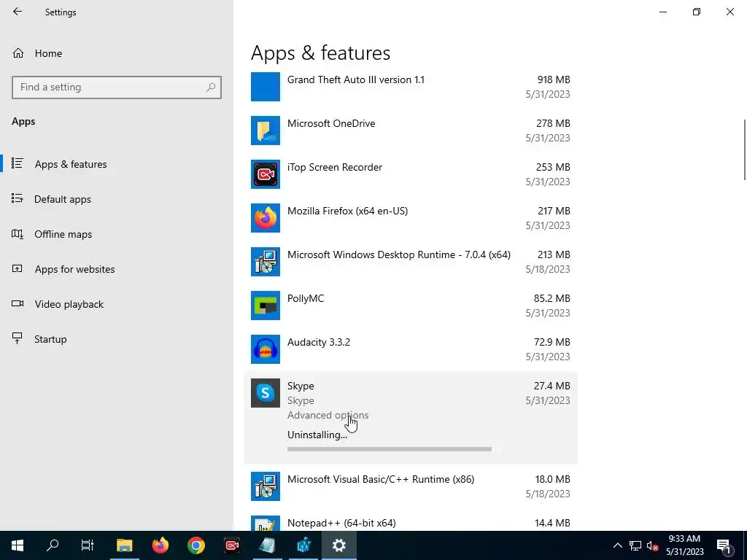Click the muted volume tray icon
The width and height of the screenshot is (747, 560).
(652, 545)
